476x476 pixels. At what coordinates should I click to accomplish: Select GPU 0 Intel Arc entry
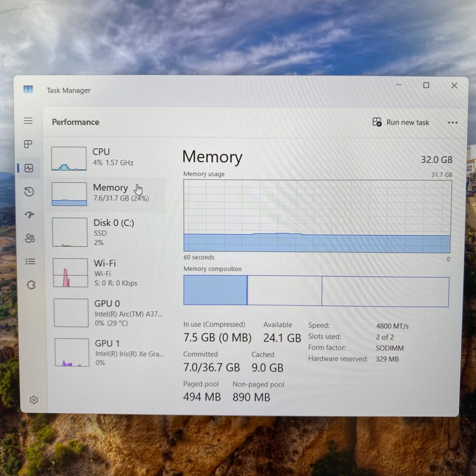pyautogui.click(x=107, y=313)
